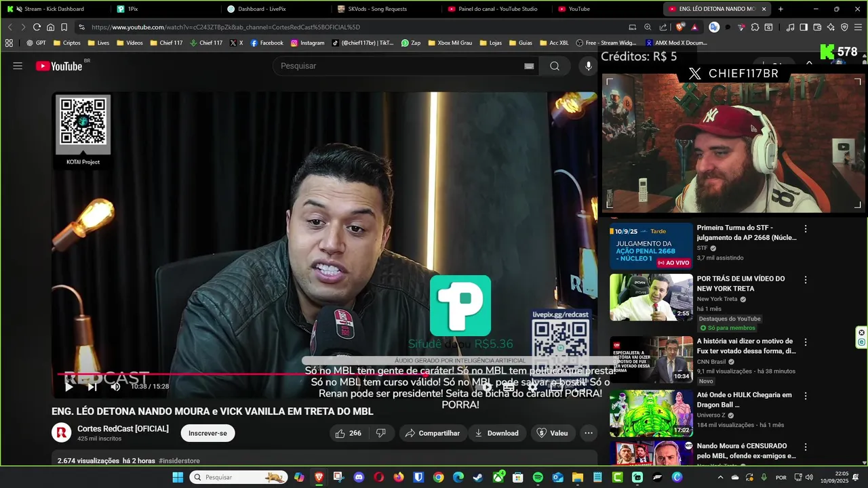868x488 pixels.
Task: Click the Download button below the video
Action: 496,433
